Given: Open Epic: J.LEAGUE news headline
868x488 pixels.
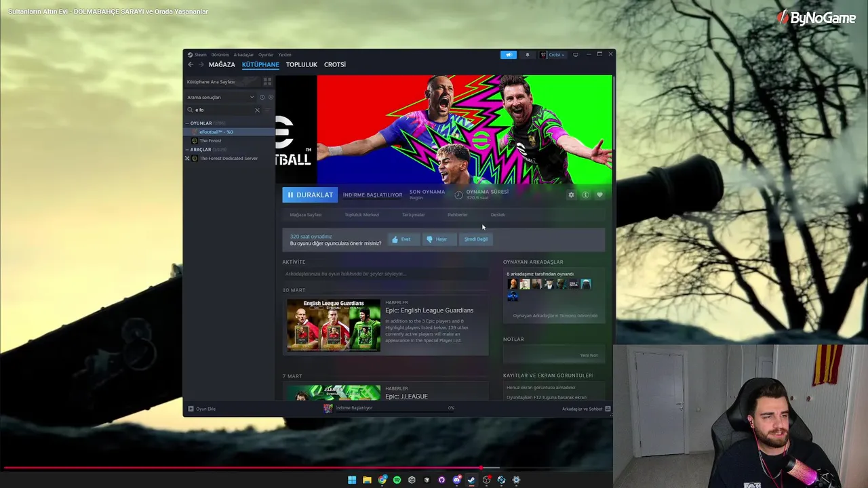Looking at the screenshot, I should pyautogui.click(x=406, y=396).
